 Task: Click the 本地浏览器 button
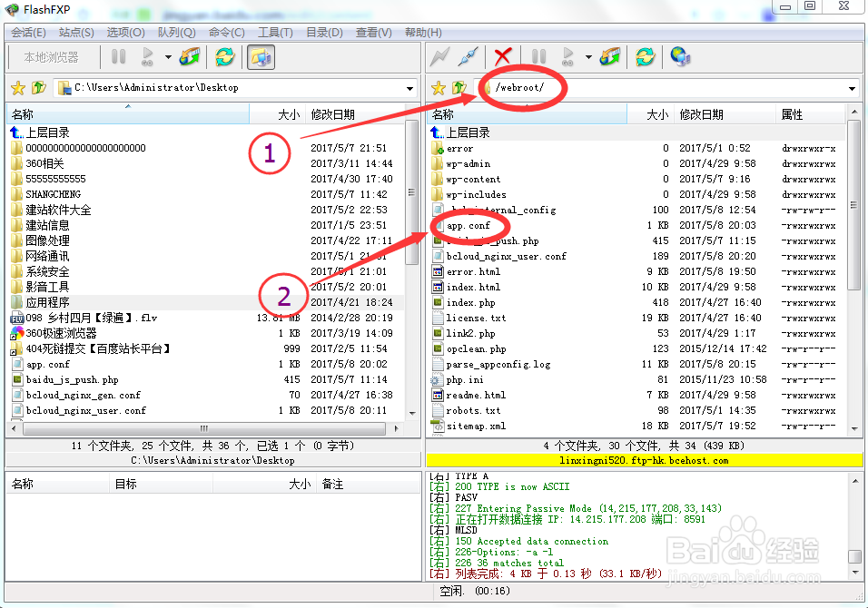pos(51,57)
